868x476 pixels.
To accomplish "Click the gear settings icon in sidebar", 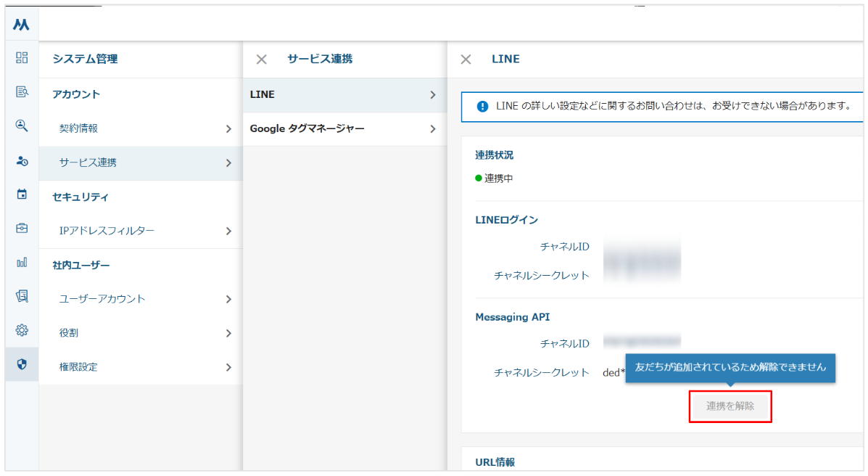I will point(22,330).
